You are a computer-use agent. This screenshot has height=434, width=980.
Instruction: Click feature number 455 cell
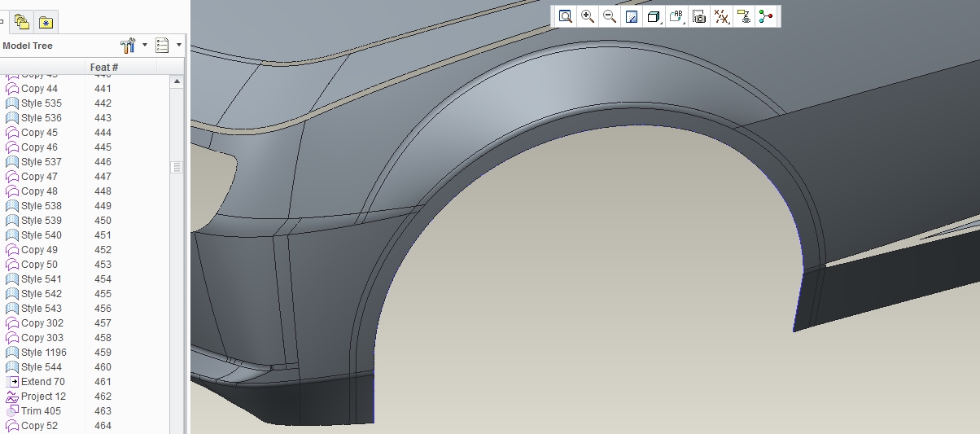[x=103, y=294]
